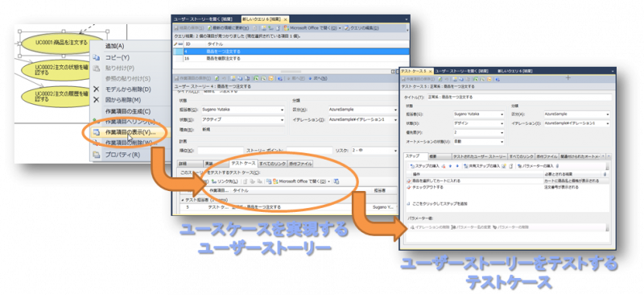Click ここをクリックしてステップを追加 link
644x295 pixels.
point(440,204)
